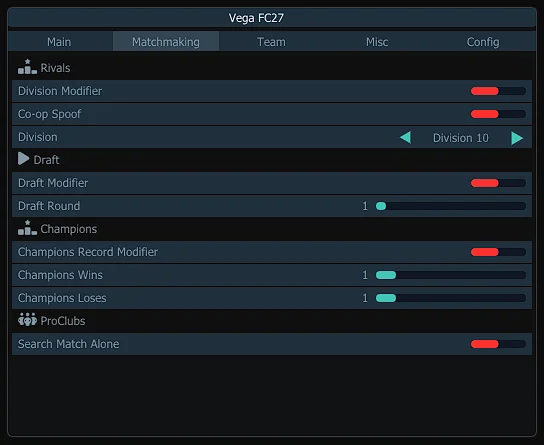
Task: Open the Config tab
Action: tap(483, 42)
